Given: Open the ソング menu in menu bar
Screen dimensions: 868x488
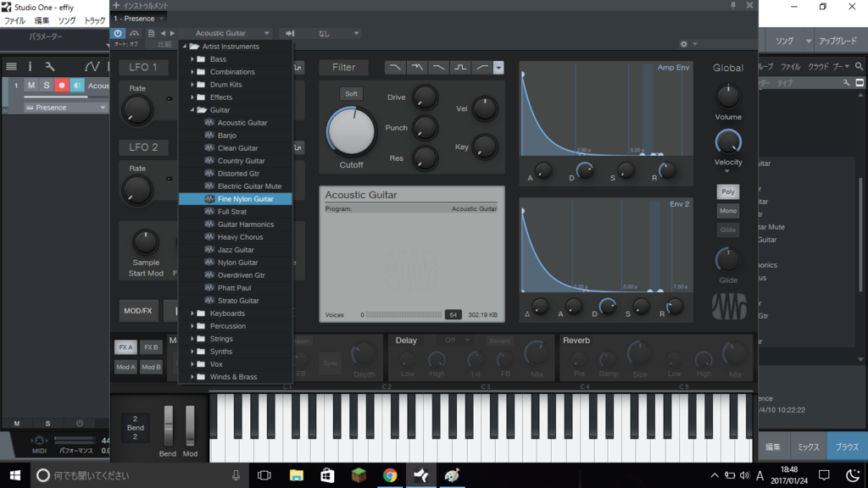Looking at the screenshot, I should coord(67,20).
